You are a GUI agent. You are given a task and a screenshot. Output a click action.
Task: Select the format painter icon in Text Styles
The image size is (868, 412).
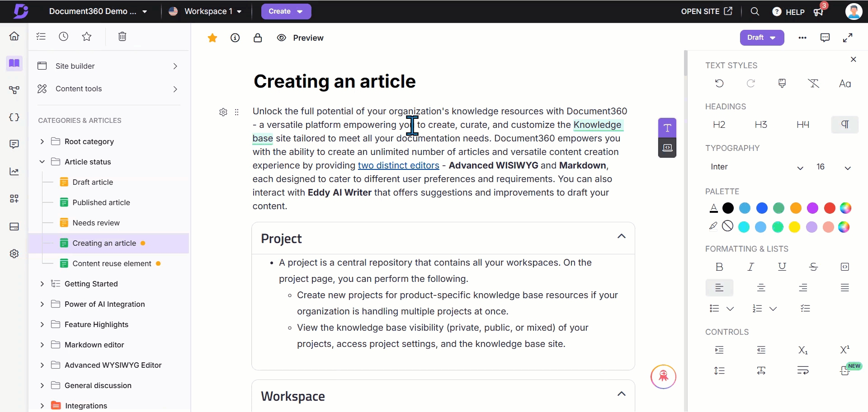click(782, 83)
